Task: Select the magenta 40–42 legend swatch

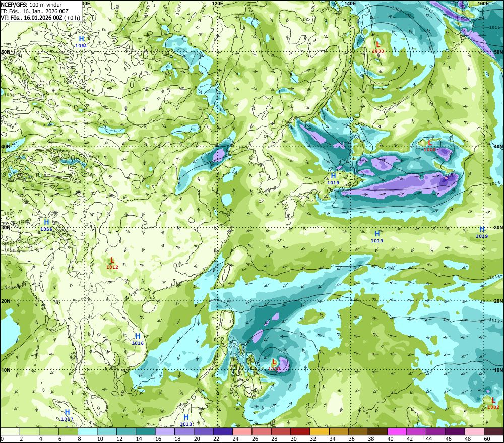Action: pos(397,432)
